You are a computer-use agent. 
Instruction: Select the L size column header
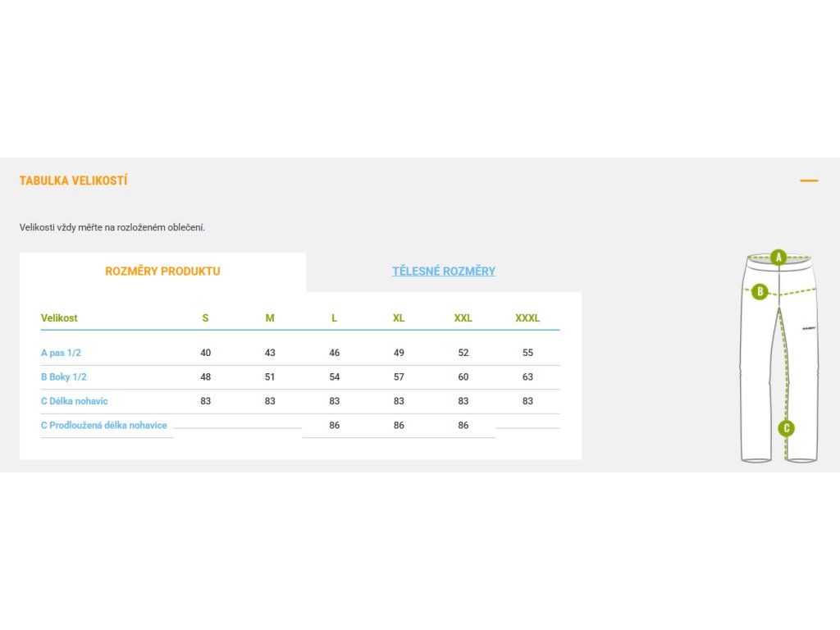(x=335, y=318)
